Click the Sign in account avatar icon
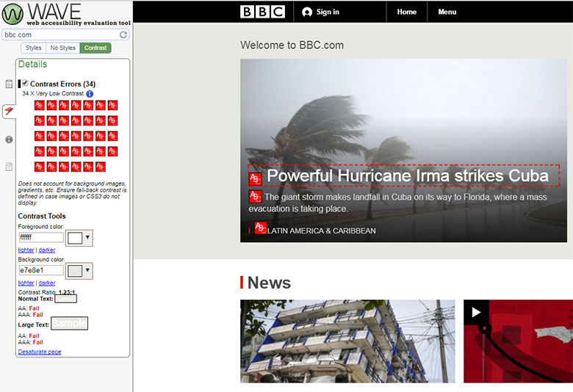 (307, 12)
